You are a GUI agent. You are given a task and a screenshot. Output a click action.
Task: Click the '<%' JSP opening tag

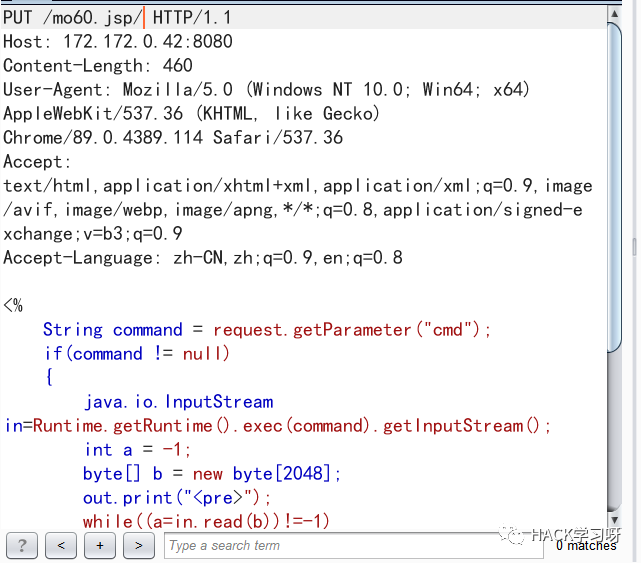click(13, 306)
